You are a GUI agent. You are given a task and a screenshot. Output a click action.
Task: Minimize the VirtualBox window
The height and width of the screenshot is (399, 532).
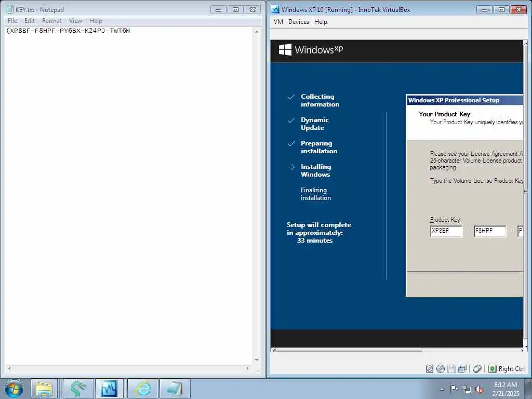point(484,9)
